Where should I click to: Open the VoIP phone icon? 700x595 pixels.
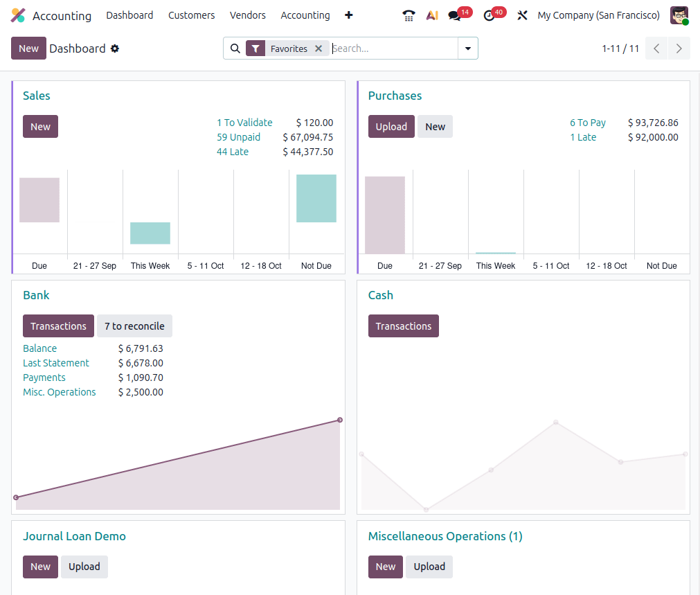click(x=409, y=15)
